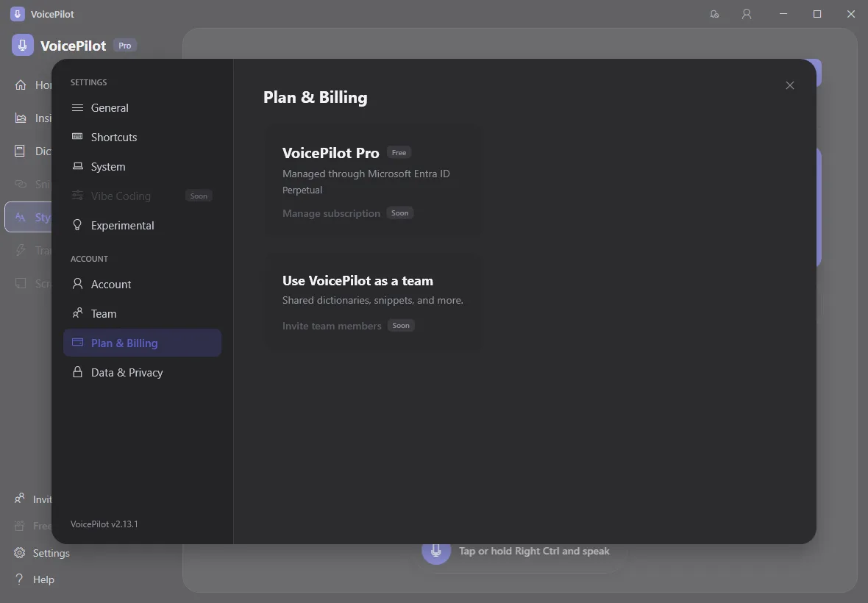
Task: Click the VoicePilot Pro plan title
Action: click(x=330, y=153)
